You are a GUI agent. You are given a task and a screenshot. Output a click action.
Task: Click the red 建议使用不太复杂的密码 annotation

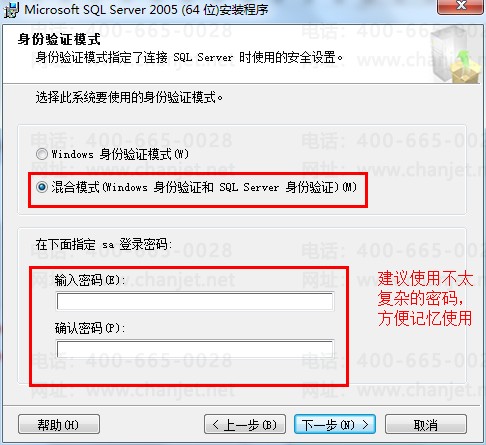pyautogui.click(x=425, y=299)
